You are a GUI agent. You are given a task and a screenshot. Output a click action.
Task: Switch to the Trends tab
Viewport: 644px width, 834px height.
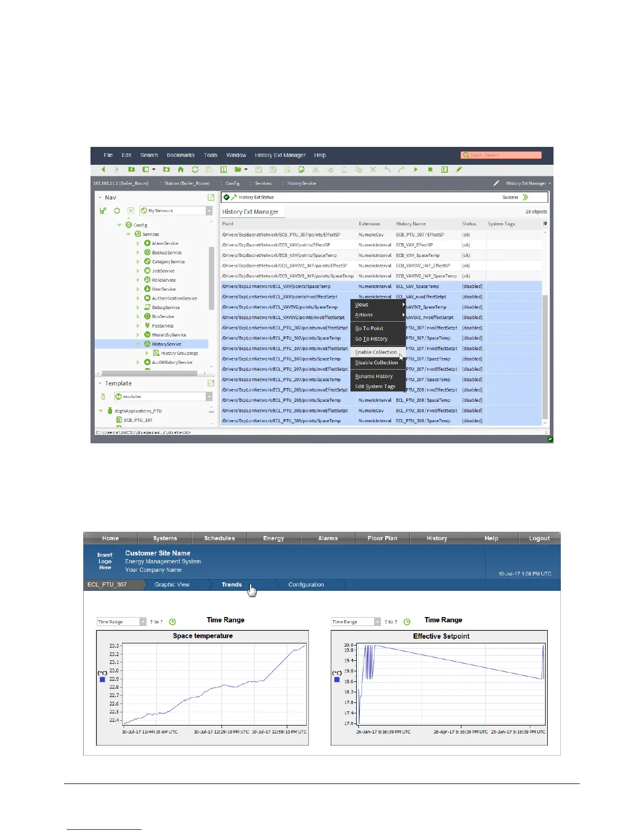point(232,584)
